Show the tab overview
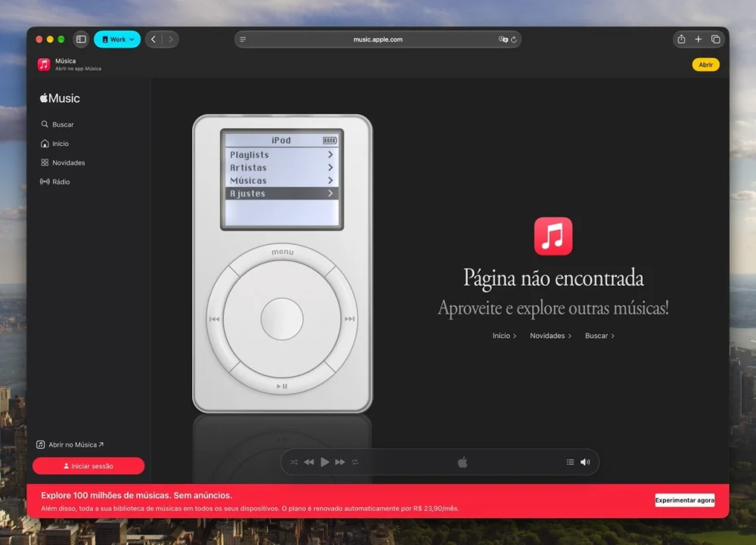 pos(715,39)
